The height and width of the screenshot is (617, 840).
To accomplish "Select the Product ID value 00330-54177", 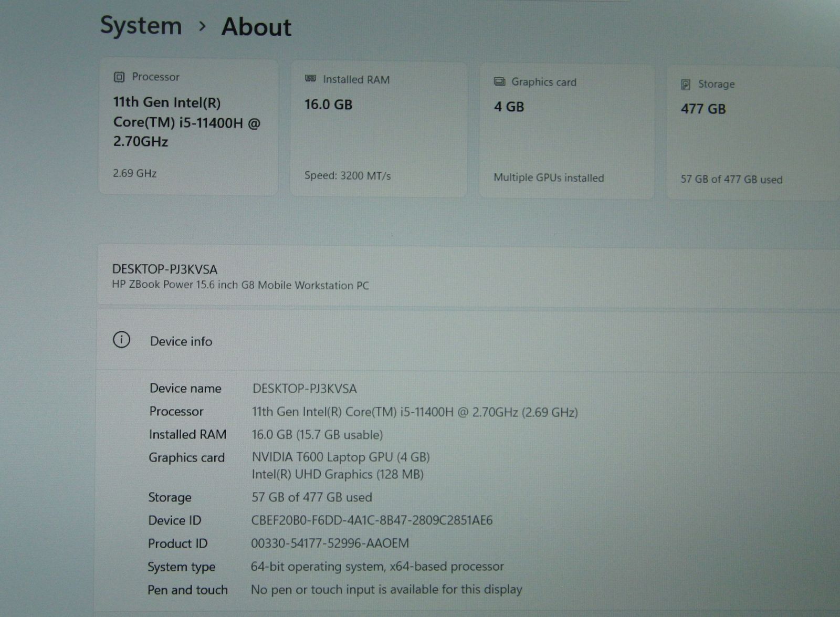I will coord(330,543).
